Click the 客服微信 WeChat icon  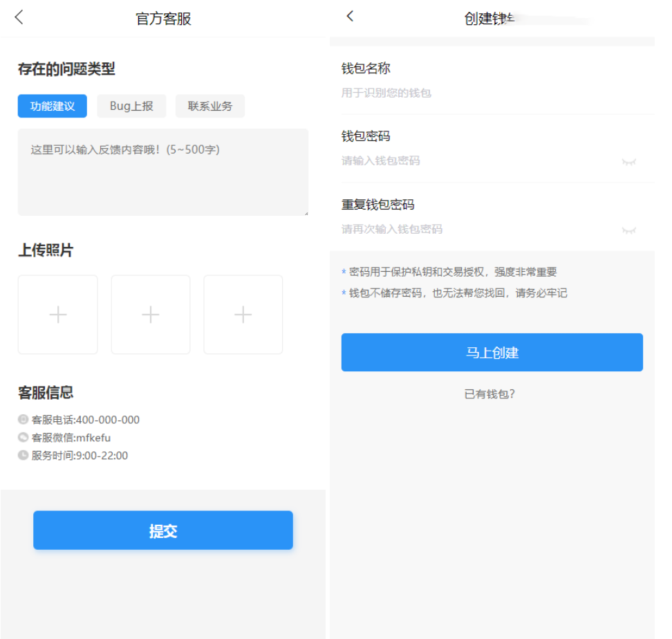point(23,438)
